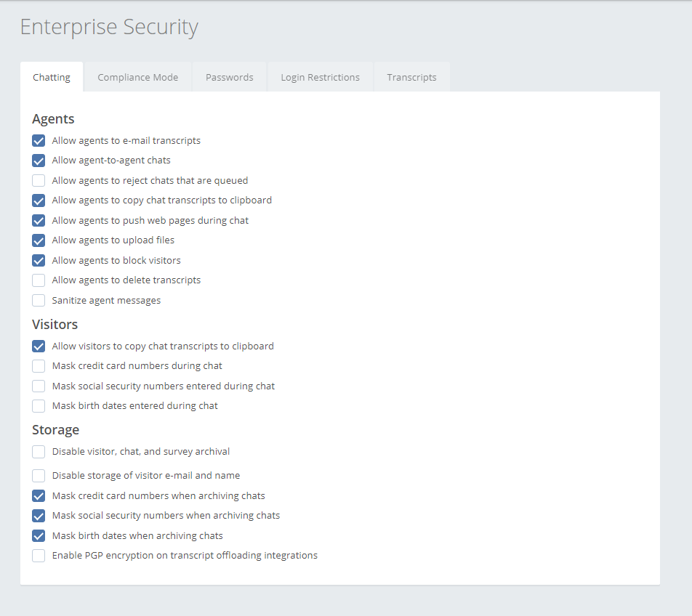Enable Disable visitor, chat, and survey archival
This screenshot has height=616, width=692.
(x=39, y=452)
